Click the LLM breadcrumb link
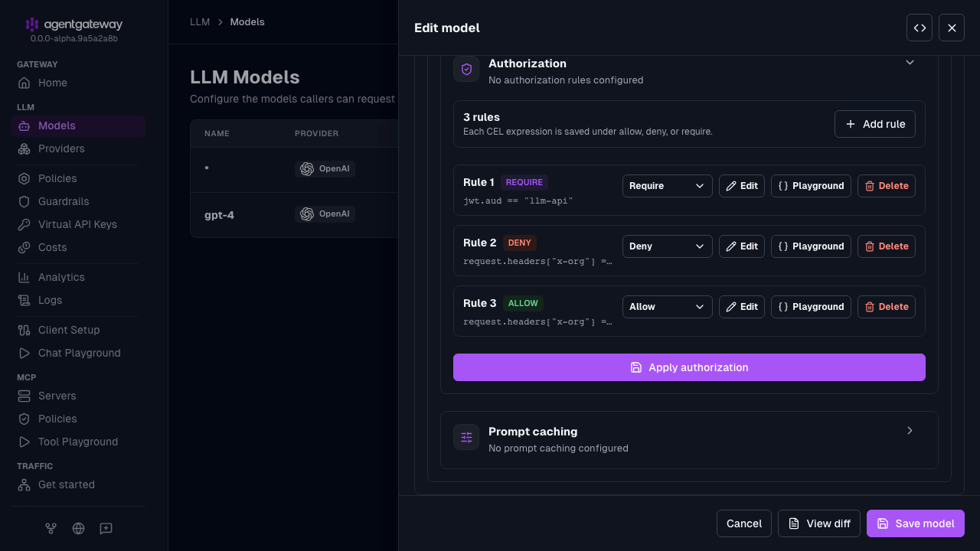This screenshot has width=980, height=551. click(x=200, y=22)
